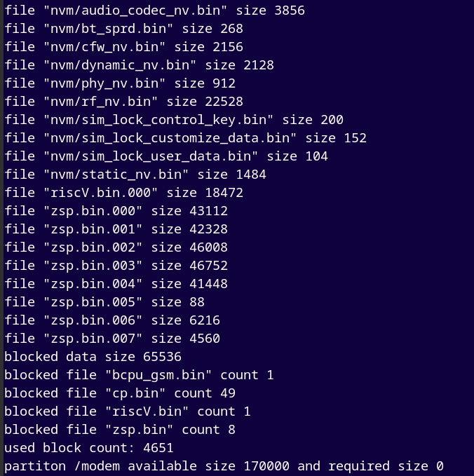Click the nvm/static_nv.bin size 1484 line

[135, 175]
